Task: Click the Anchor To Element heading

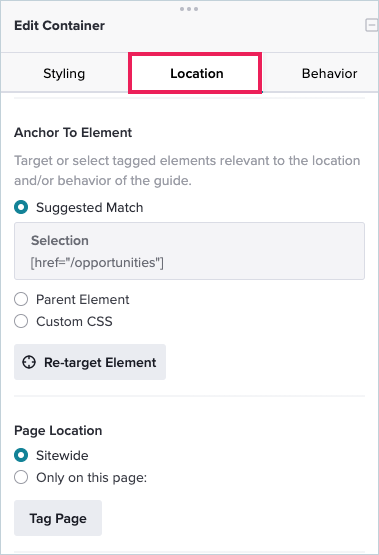Action: (x=73, y=133)
